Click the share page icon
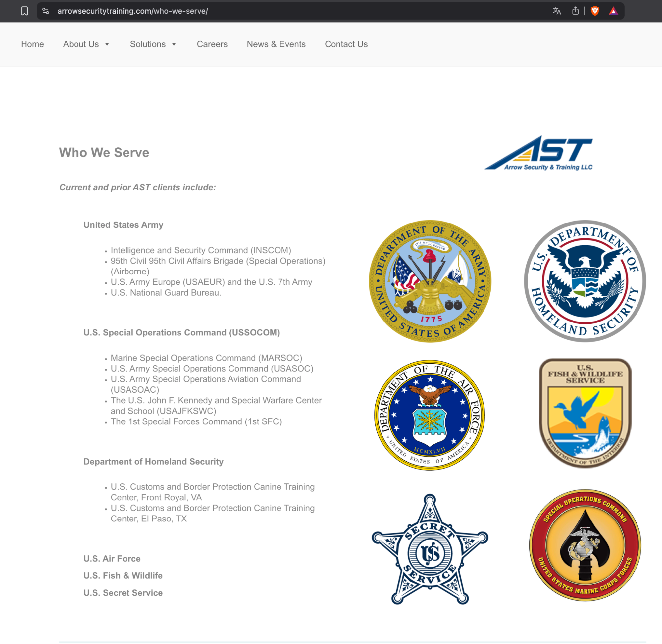The image size is (662, 644). [x=575, y=11]
